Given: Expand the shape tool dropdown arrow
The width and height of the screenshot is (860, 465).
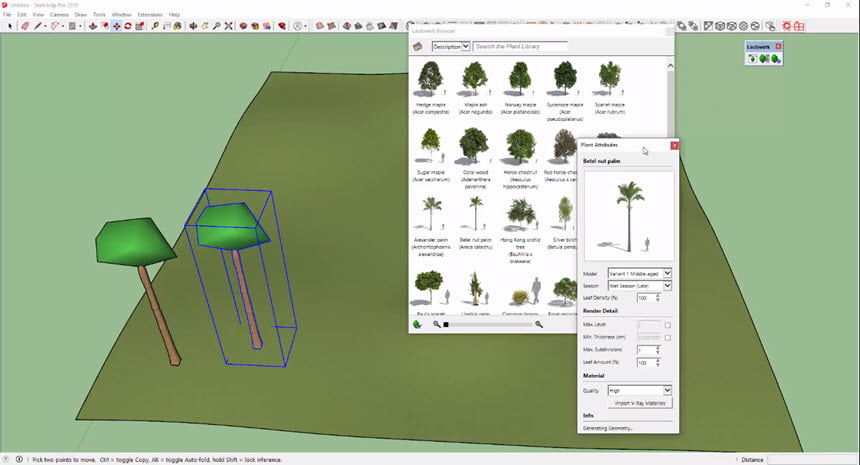Looking at the screenshot, I should click(80, 26).
